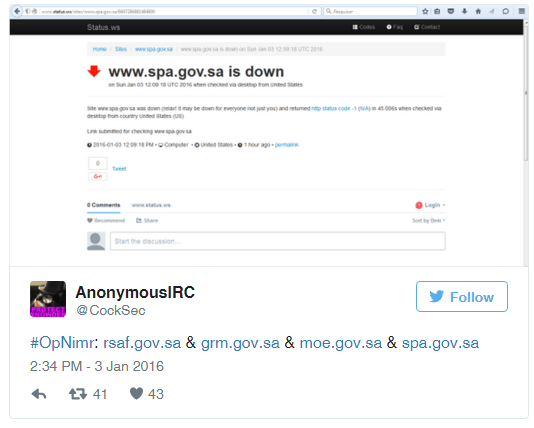
Task: Open the AnonymousIRC profile avatar
Action: point(48,299)
